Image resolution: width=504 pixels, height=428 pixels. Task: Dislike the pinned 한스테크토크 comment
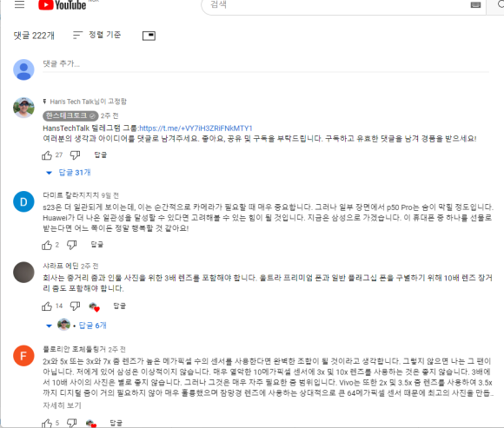[75, 155]
